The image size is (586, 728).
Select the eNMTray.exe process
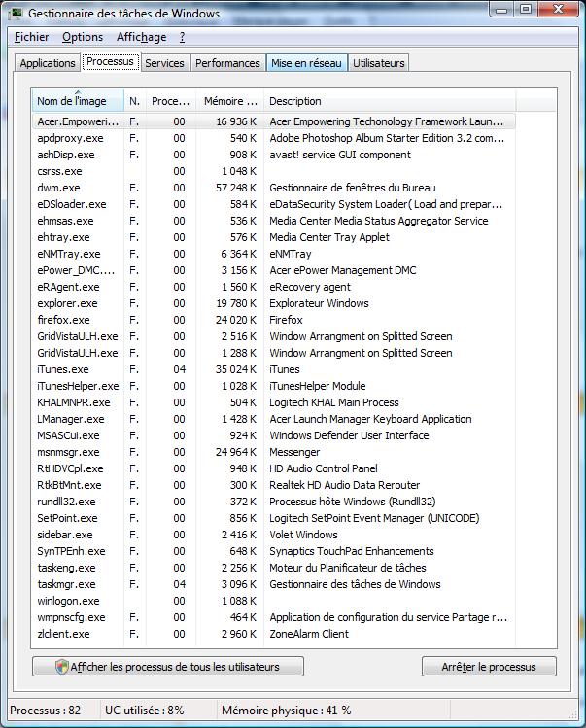(274, 254)
